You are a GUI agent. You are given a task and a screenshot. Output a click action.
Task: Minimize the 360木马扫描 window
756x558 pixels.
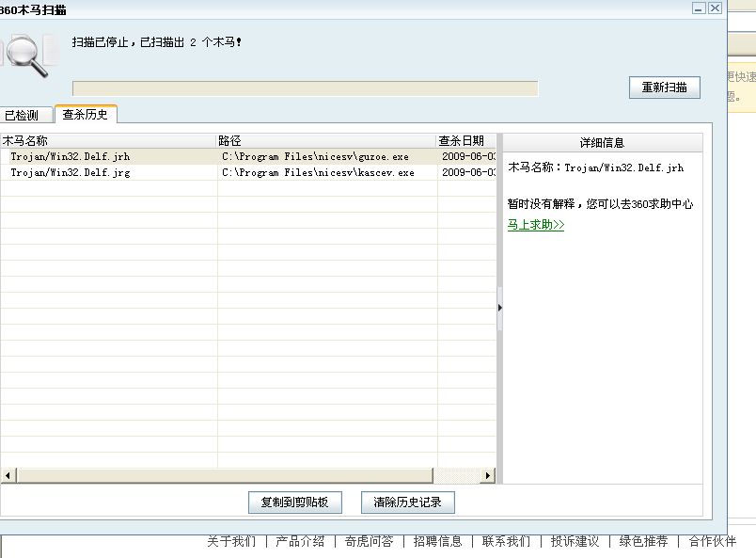pos(699,8)
